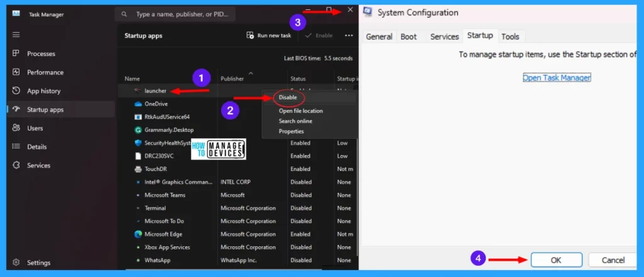Image resolution: width=644 pixels, height=277 pixels.
Task: Click Enabled status for Microsoft Edge
Action: click(300, 234)
